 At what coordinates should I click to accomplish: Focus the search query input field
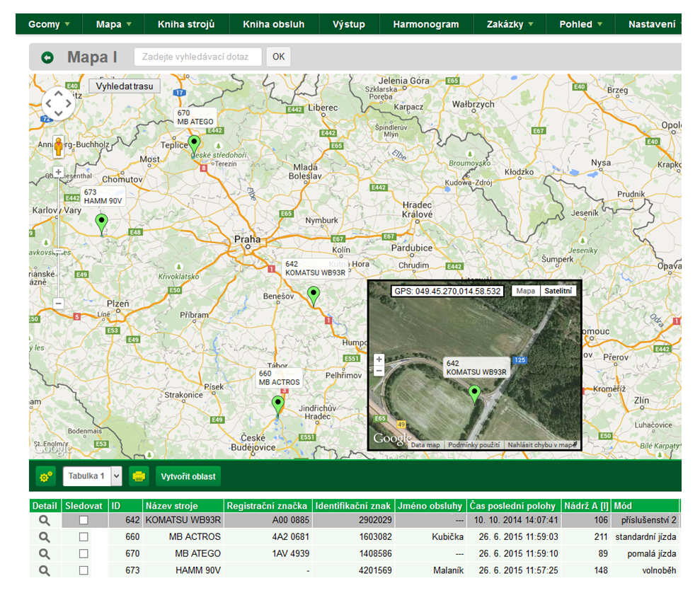point(197,57)
